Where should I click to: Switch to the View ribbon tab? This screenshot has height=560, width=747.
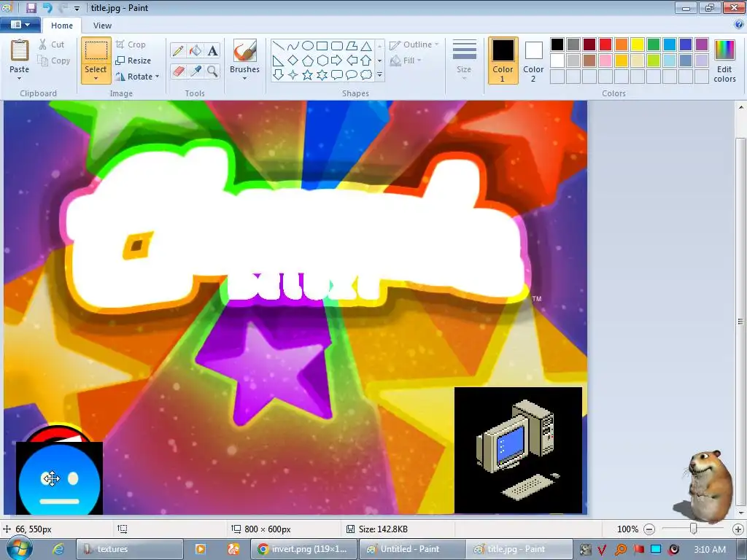tap(102, 26)
